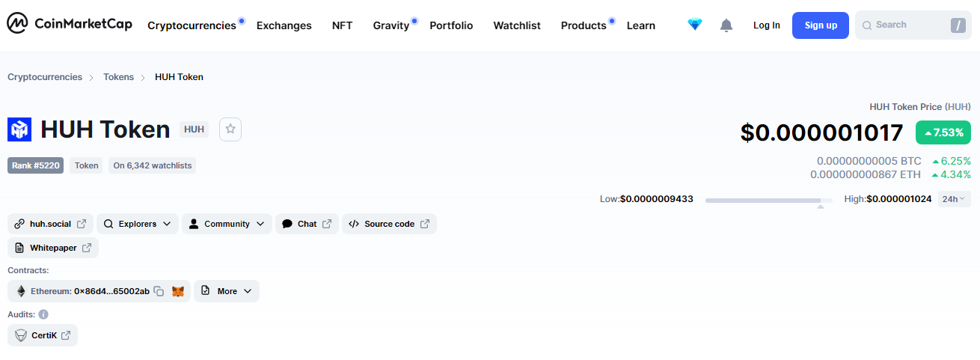Click the Source code brackets icon
This screenshot has height=360, width=980.
coord(355,224)
